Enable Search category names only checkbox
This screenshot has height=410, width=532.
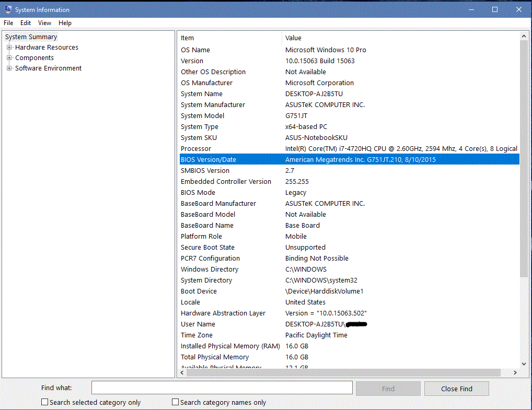pos(175,402)
